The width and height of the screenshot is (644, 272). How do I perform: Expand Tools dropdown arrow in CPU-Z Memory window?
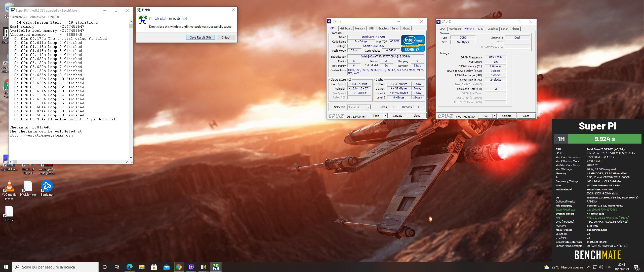494,116
